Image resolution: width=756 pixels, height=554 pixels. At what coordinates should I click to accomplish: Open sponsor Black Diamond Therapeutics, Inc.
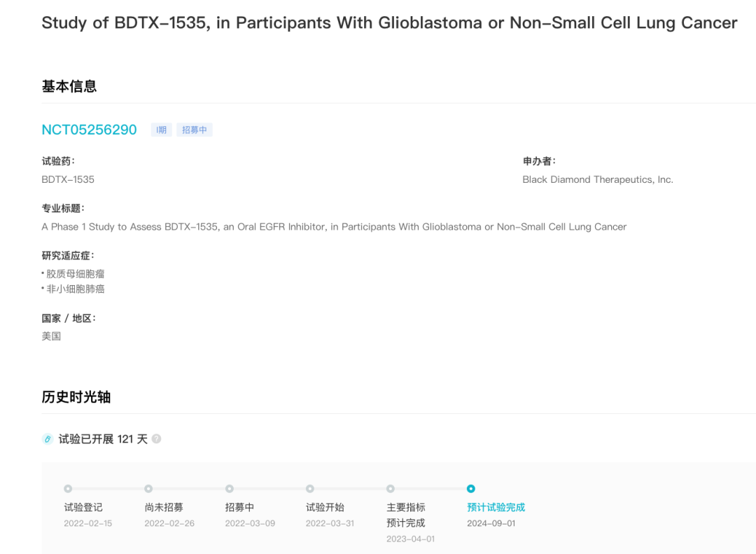coord(598,179)
